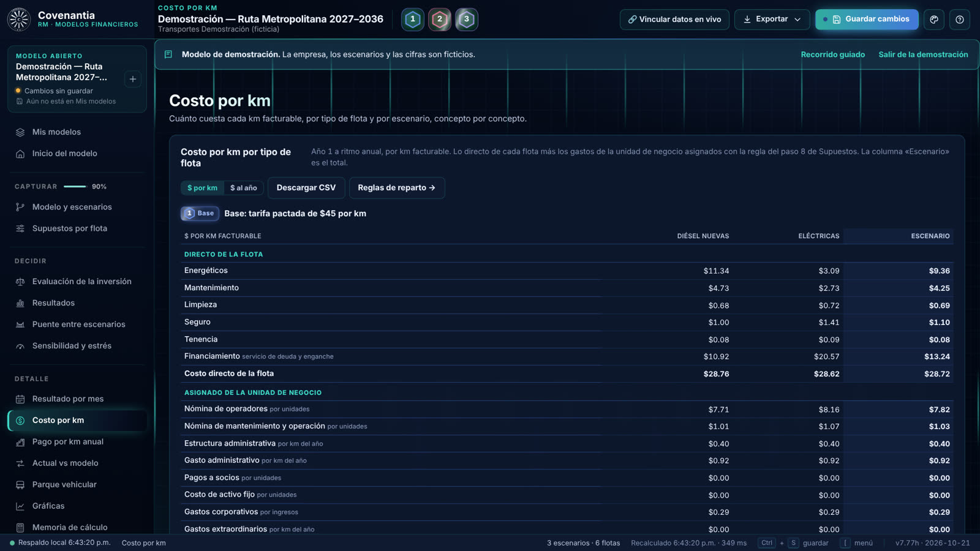Expand the Exportar dropdown
The width and height of the screenshot is (980, 551).
point(772,20)
